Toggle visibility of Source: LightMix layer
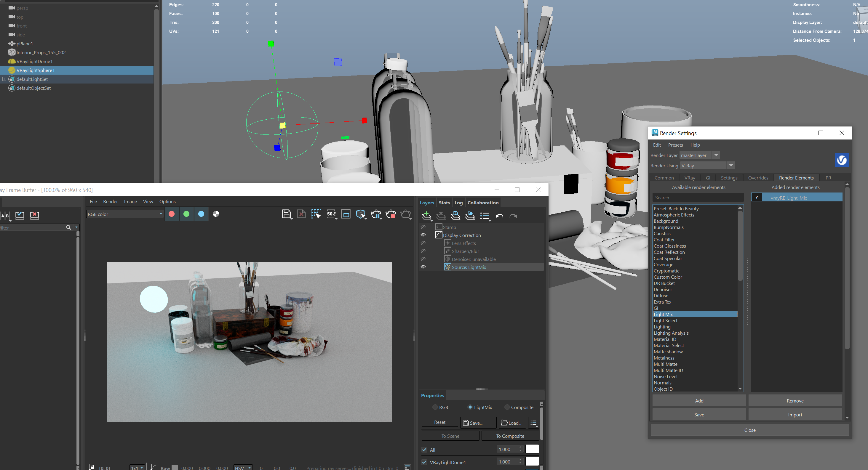 [423, 267]
